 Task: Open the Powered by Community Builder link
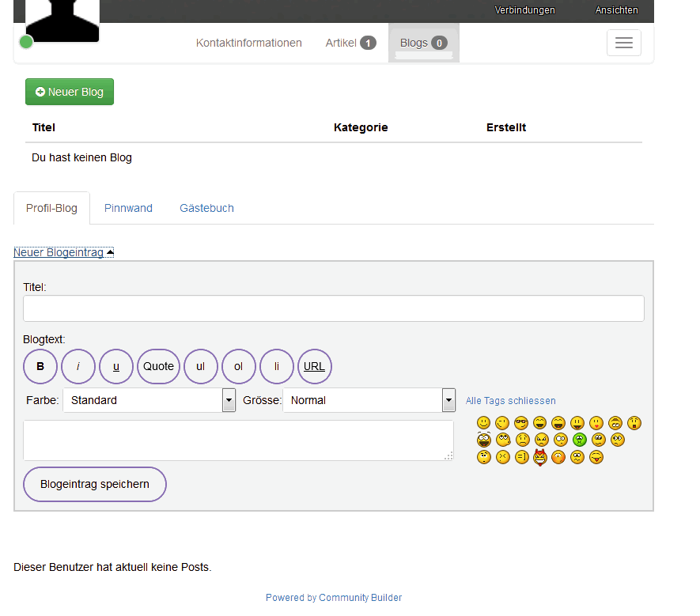[x=334, y=598]
